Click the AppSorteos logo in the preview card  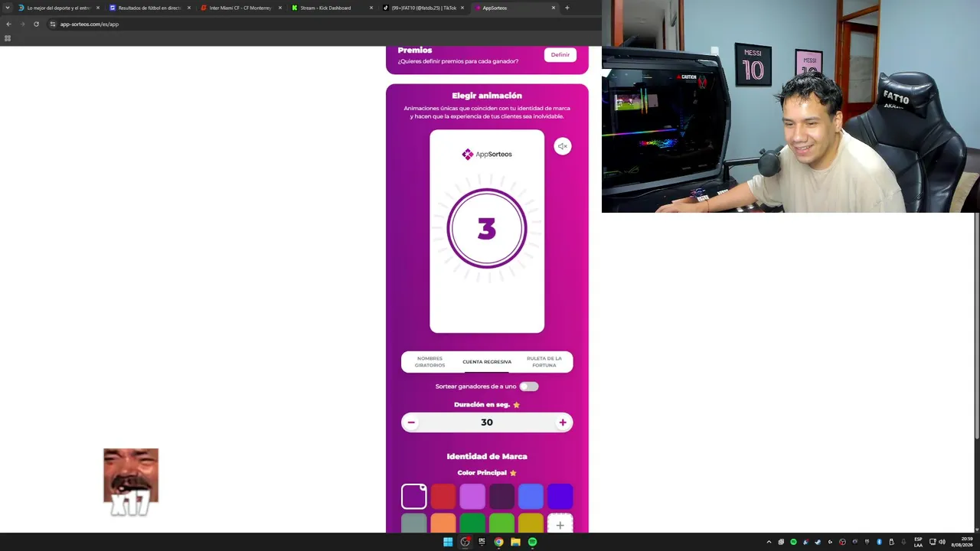(487, 155)
